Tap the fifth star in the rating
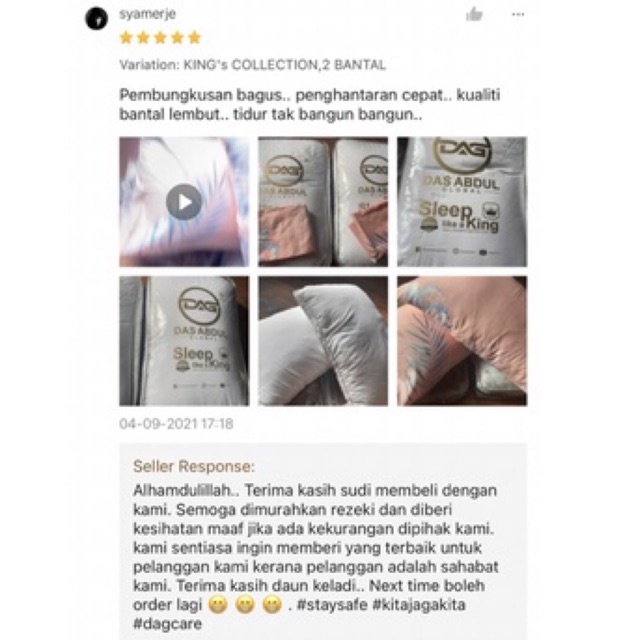This screenshot has height=640, width=640. coord(195,38)
